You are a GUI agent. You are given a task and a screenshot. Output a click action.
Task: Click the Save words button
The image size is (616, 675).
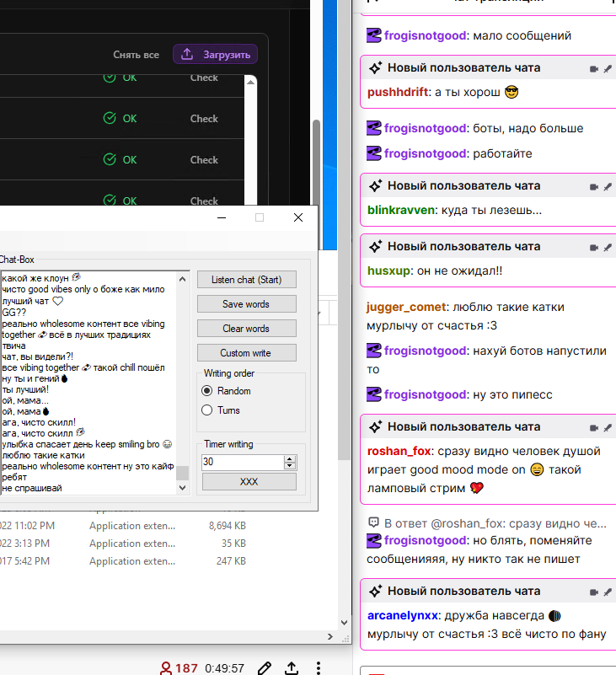[x=246, y=303]
